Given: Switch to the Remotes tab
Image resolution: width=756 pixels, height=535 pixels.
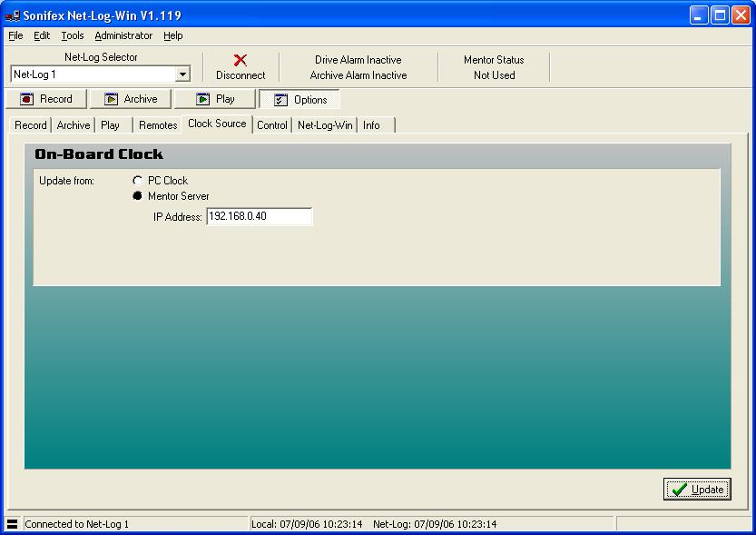Looking at the screenshot, I should click(158, 125).
